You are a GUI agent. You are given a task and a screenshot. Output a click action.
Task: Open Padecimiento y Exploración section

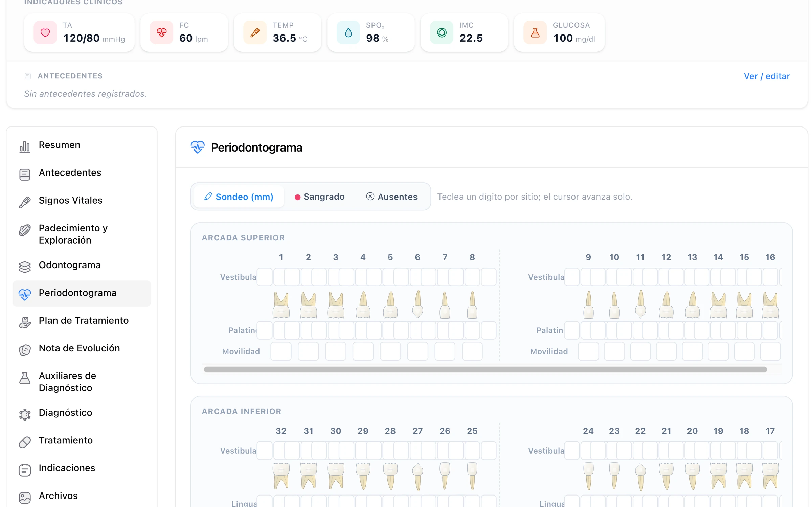click(x=82, y=234)
